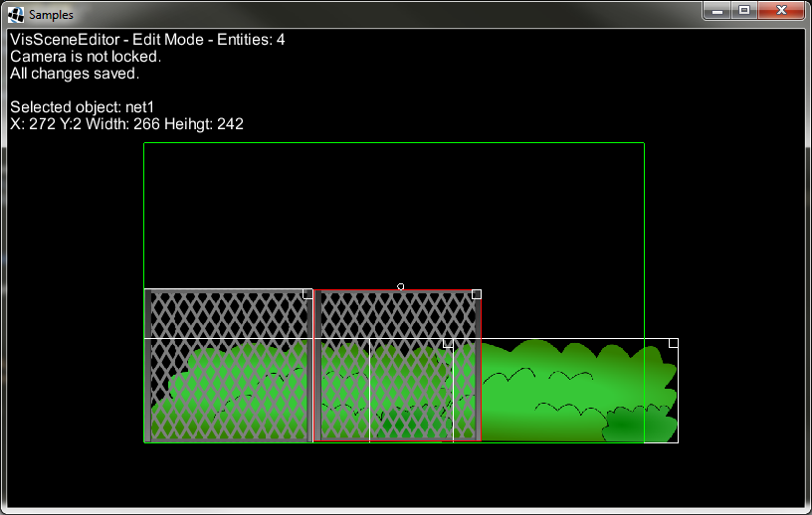Screen dimensions: 812x515
Task: Maximize the Samples window
Action: click(744, 10)
